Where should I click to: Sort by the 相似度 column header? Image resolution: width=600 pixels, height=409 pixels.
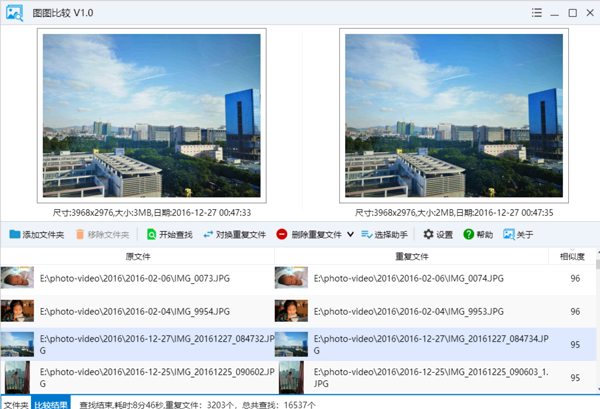572,256
